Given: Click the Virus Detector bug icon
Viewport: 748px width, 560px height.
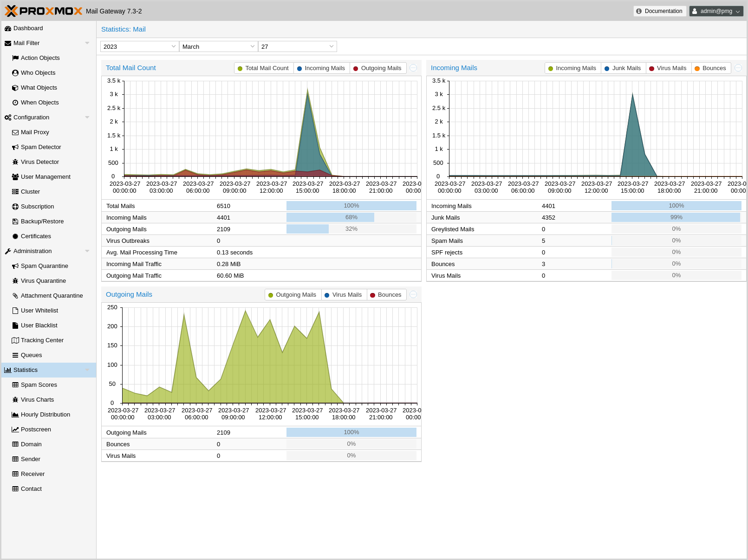Looking at the screenshot, I should click(x=15, y=162).
